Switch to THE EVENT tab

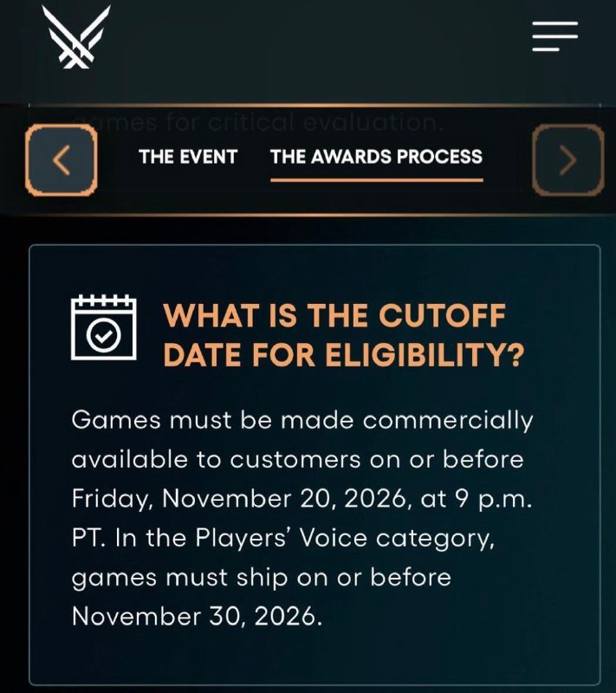188,157
